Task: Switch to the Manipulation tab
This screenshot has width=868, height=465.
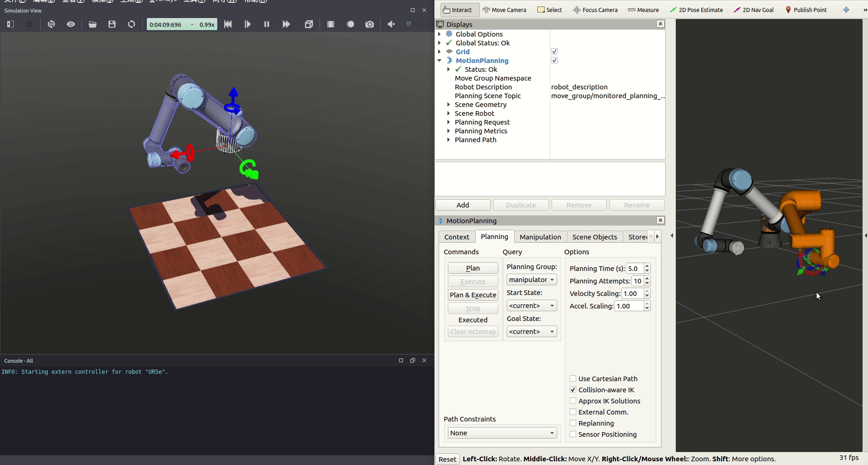Action: point(540,237)
